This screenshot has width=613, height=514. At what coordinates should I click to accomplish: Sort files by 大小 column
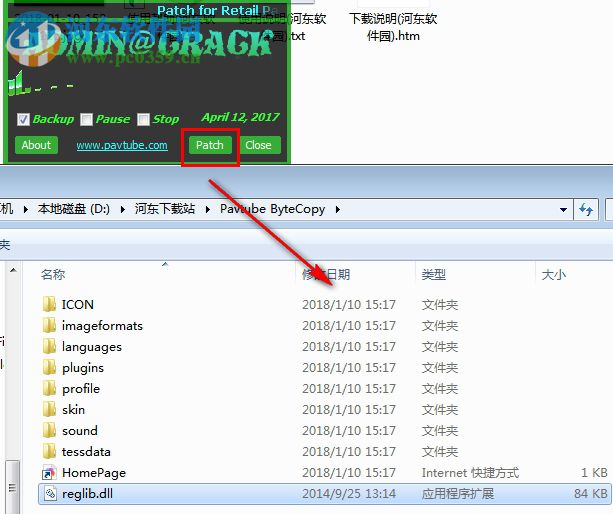(x=554, y=275)
